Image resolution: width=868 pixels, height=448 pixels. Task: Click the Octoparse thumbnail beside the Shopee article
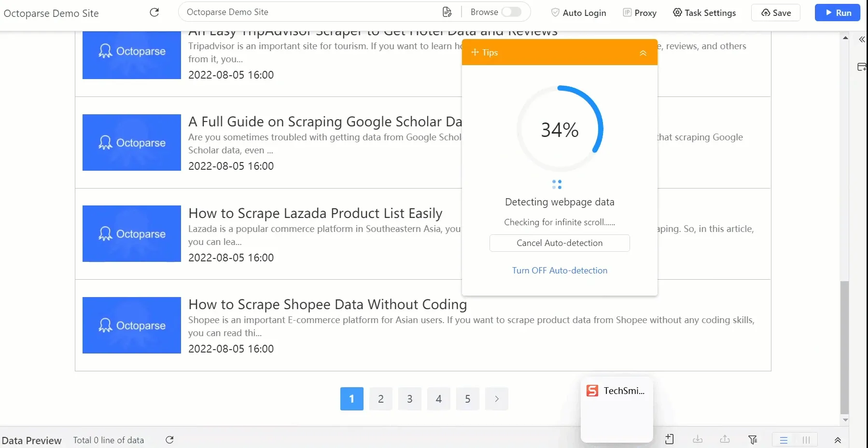[132, 325]
